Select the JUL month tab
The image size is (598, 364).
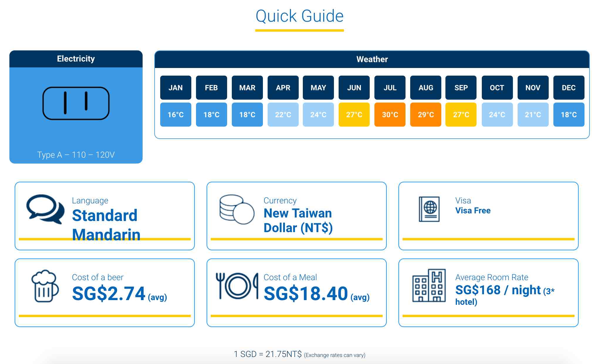(390, 88)
